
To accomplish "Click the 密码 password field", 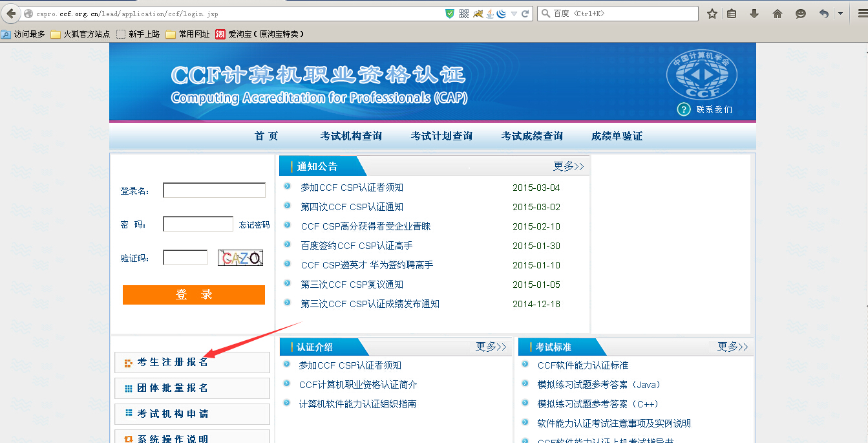I will click(198, 224).
